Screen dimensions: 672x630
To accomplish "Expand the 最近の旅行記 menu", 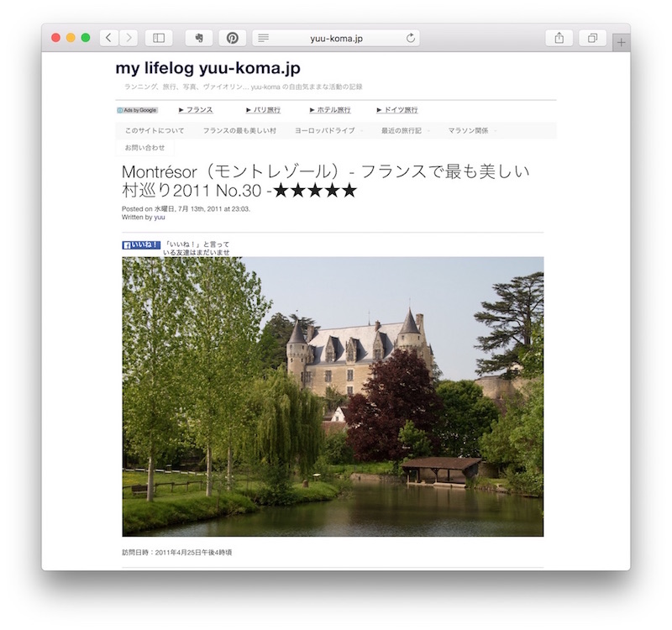I will [x=405, y=131].
